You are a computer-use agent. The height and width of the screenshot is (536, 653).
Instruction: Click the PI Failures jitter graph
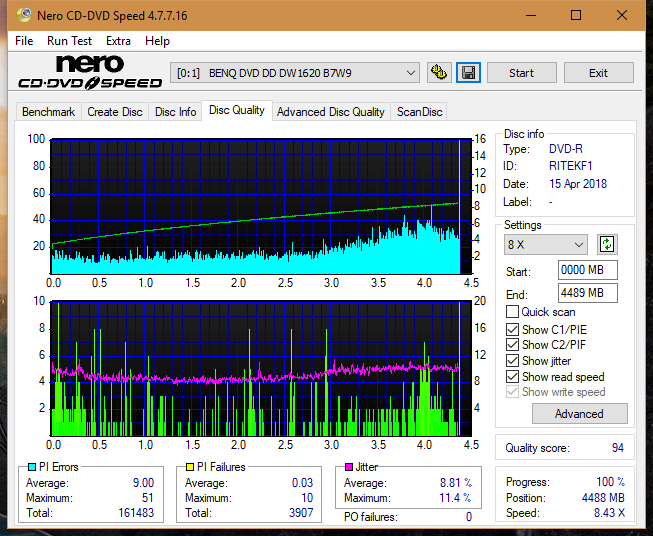261,369
